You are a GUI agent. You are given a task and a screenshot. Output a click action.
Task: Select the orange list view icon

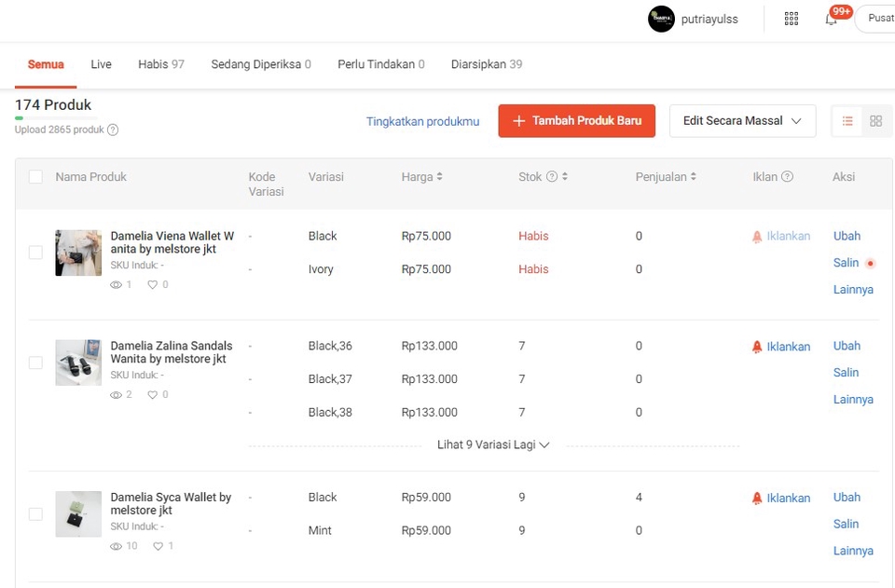(x=847, y=120)
